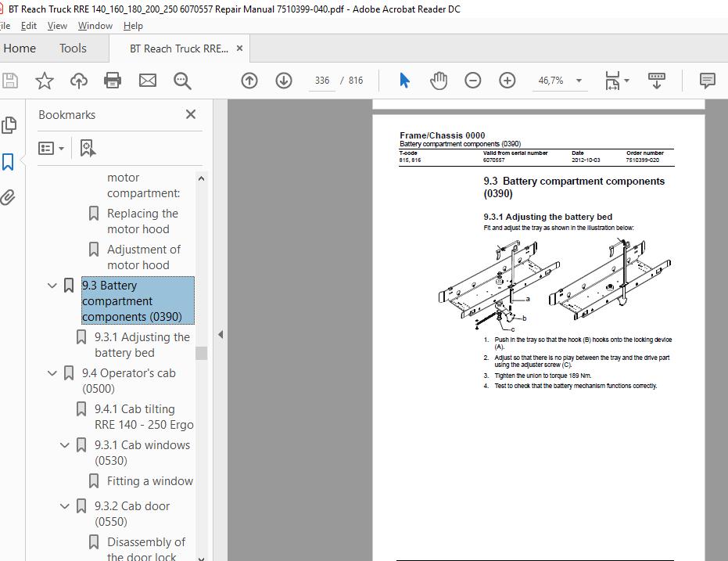
Task: Open bookmark 9.3.1 Cab windows (0530)
Action: click(x=142, y=453)
